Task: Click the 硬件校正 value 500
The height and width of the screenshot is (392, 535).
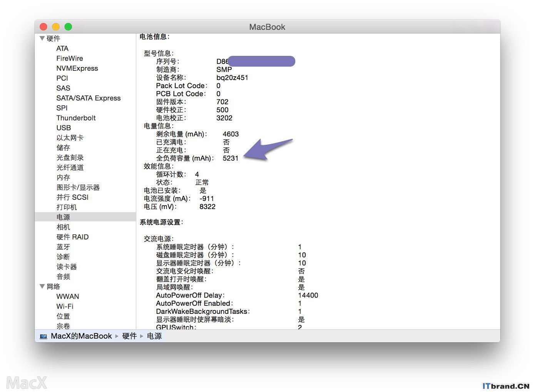Action: click(x=222, y=110)
